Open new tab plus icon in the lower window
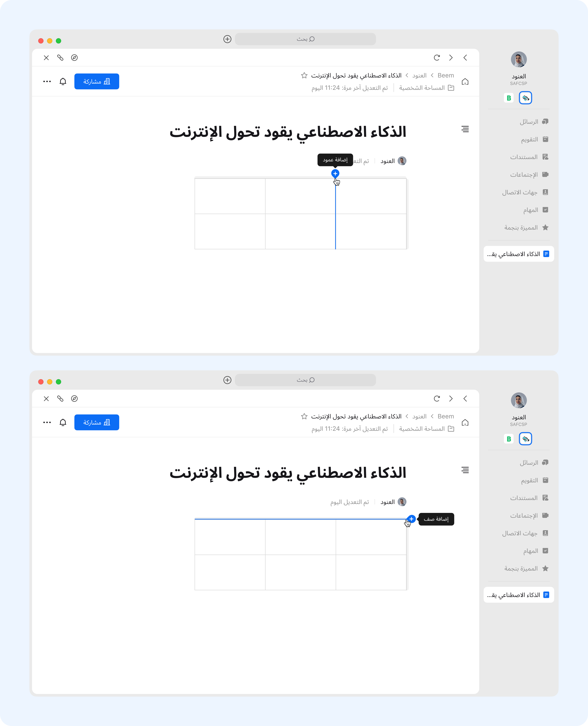Image resolution: width=588 pixels, height=726 pixels. (x=227, y=380)
